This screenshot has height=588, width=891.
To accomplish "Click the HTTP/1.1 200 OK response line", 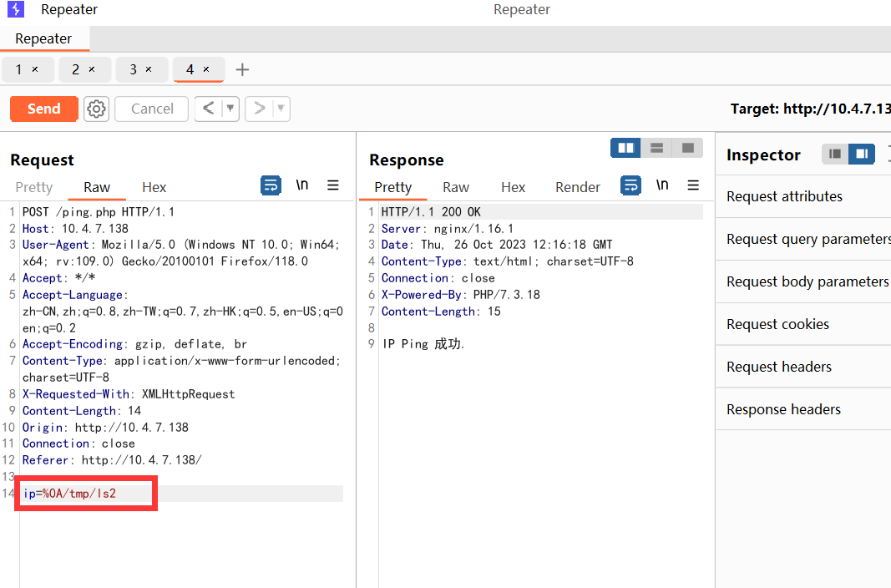I will [431, 212].
